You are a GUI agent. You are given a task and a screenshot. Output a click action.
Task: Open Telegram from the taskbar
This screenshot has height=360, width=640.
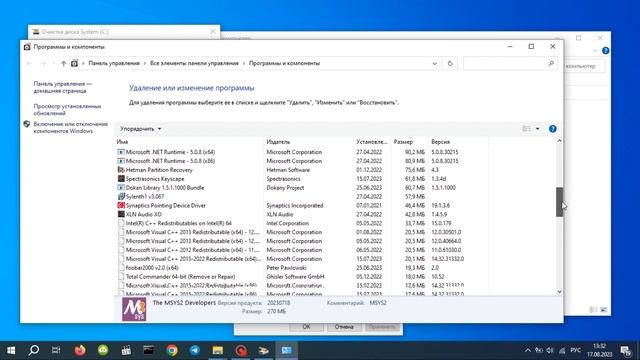195,350
